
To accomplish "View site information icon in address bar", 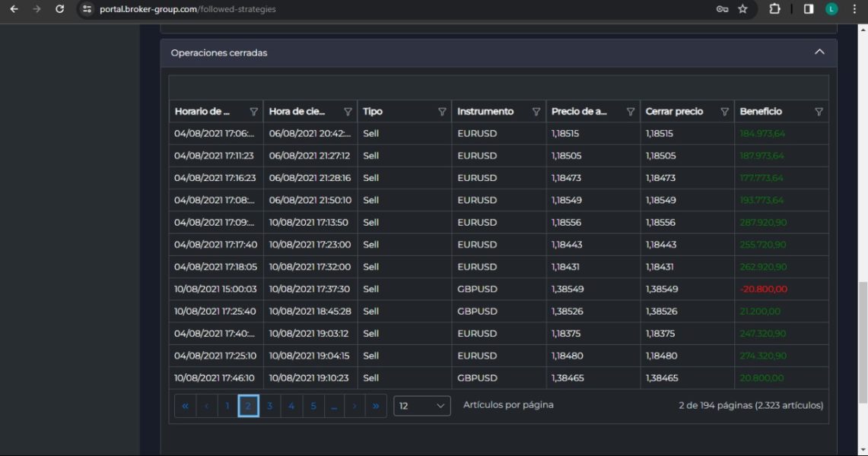I will point(87,9).
